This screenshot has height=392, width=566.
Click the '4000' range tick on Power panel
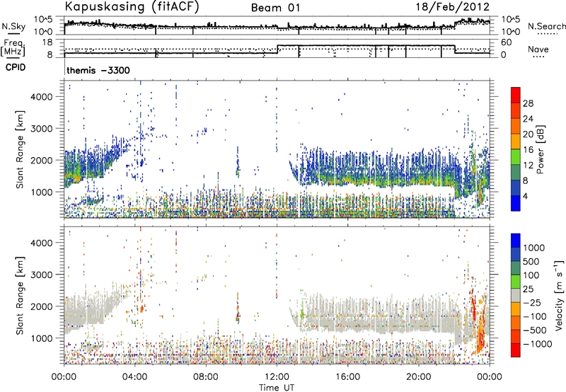click(41, 97)
